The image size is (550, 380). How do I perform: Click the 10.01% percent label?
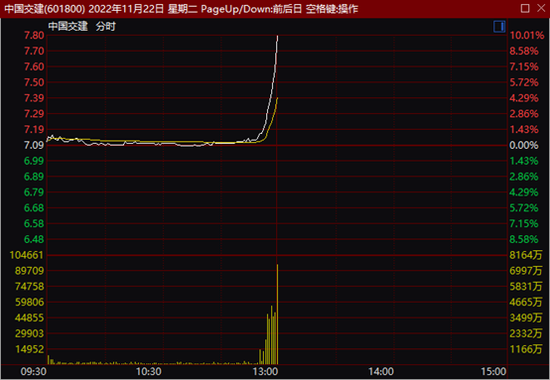click(x=527, y=35)
